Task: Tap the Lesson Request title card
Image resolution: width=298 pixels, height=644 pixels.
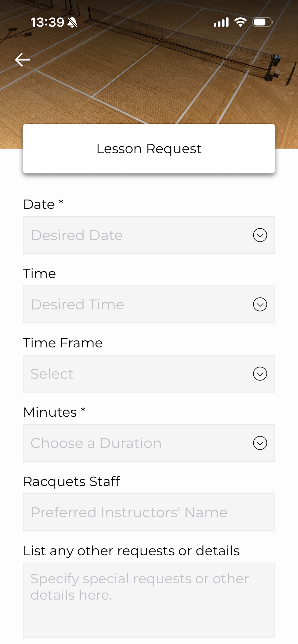Action: click(149, 149)
